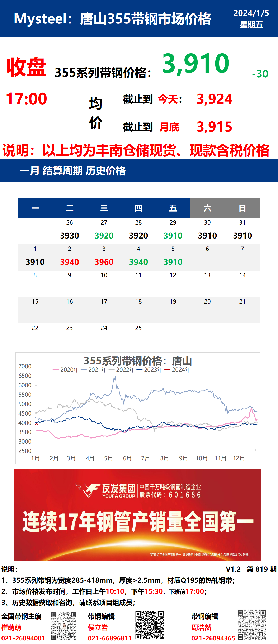Click the 2024年 legend entry
Image resolution: width=278 pixels, height=644 pixels.
(x=177, y=370)
